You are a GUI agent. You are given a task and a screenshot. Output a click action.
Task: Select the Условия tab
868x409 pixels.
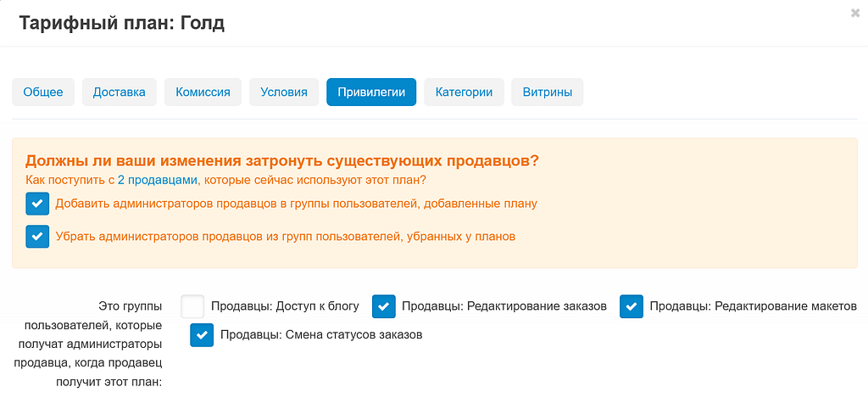(x=284, y=92)
